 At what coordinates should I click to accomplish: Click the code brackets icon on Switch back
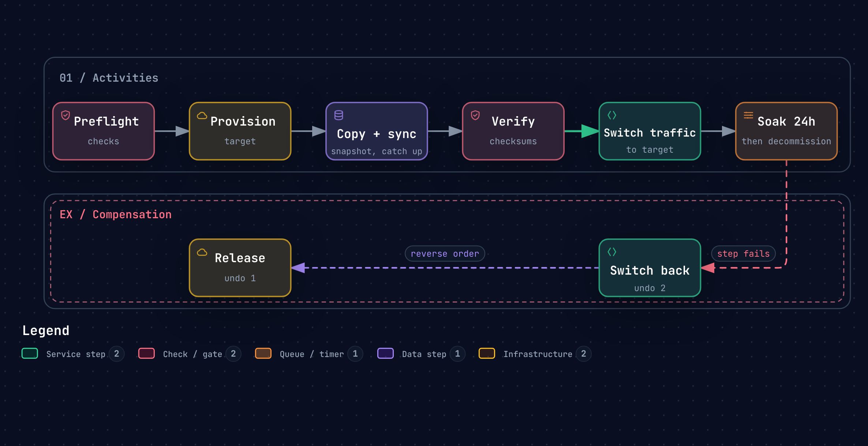[612, 252]
